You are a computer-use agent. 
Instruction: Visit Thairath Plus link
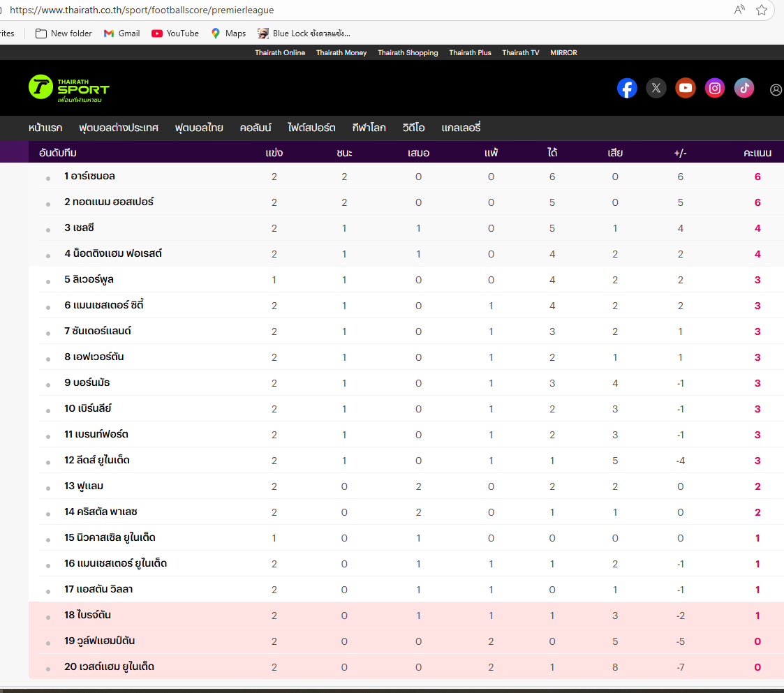(x=470, y=52)
